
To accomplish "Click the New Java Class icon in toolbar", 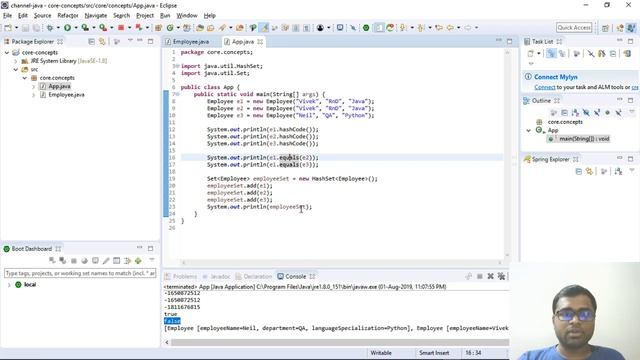I will coord(170,28).
